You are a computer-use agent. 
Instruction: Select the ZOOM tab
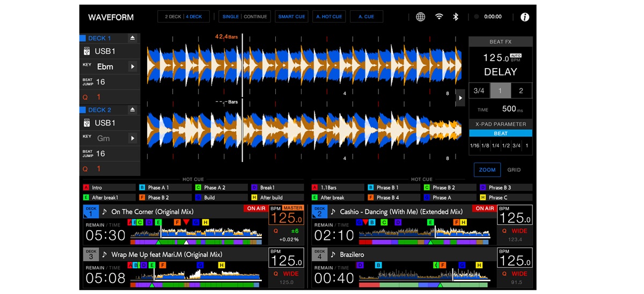tap(487, 170)
